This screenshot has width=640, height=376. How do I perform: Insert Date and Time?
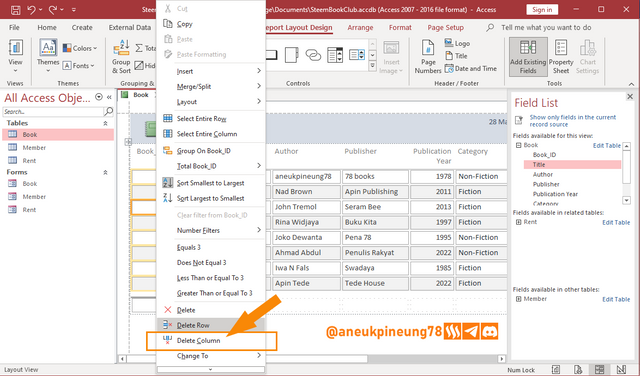point(471,69)
